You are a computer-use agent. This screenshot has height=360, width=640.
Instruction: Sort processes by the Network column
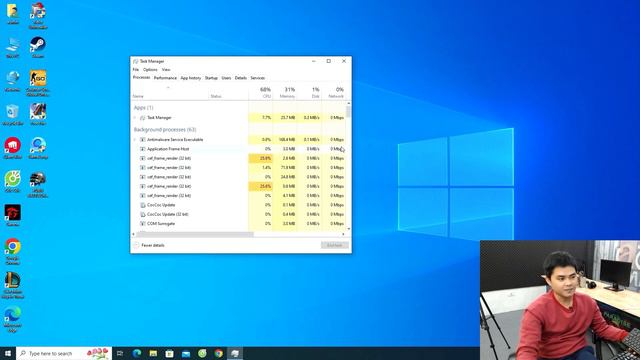click(334, 92)
